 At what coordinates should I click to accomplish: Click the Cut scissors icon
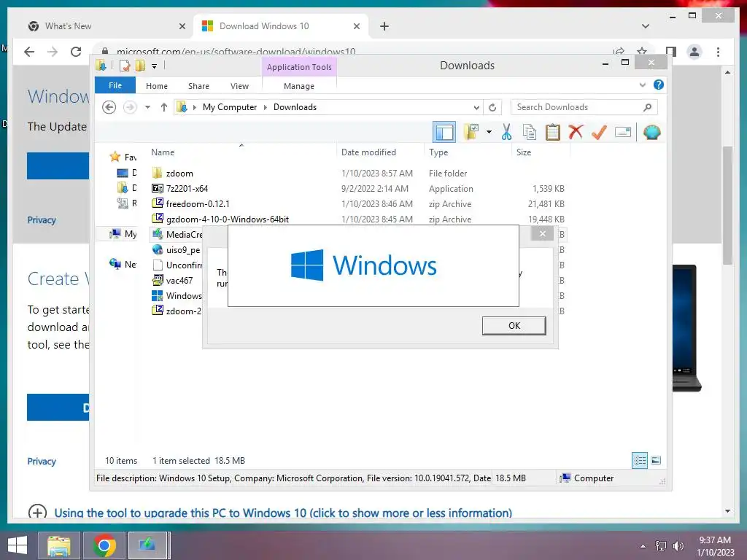[506, 132]
